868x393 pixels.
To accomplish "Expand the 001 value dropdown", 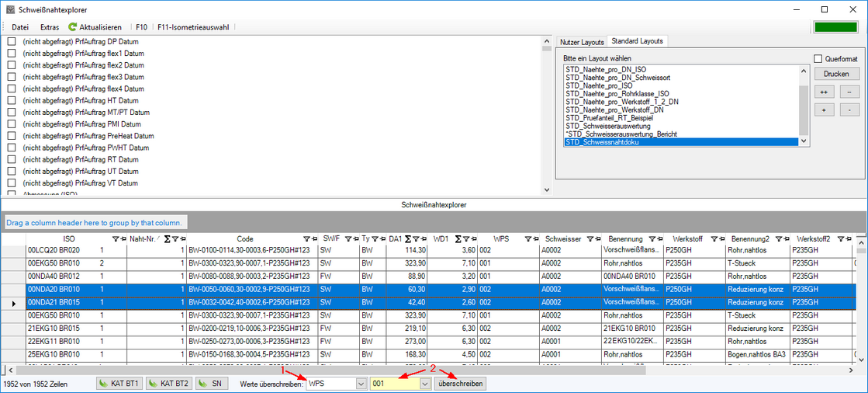I will tap(424, 384).
